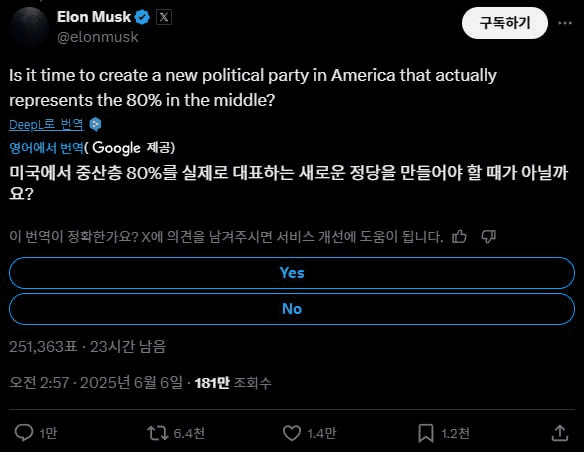Click the 구독하기 subscribe button
Screen dimensions: 584x452
pyautogui.click(x=505, y=23)
